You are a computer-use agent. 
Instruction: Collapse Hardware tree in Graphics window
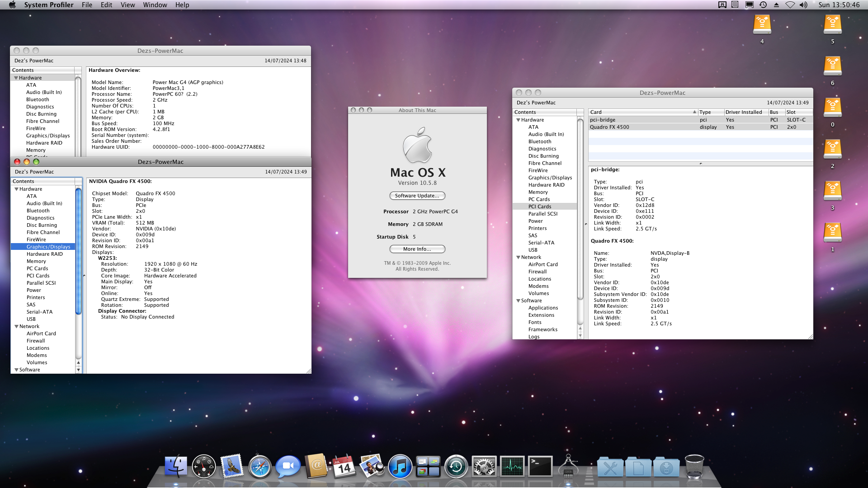click(x=17, y=189)
